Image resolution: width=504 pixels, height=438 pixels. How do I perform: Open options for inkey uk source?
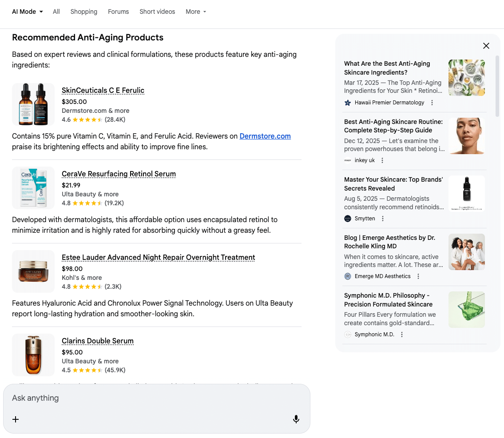coord(382,160)
